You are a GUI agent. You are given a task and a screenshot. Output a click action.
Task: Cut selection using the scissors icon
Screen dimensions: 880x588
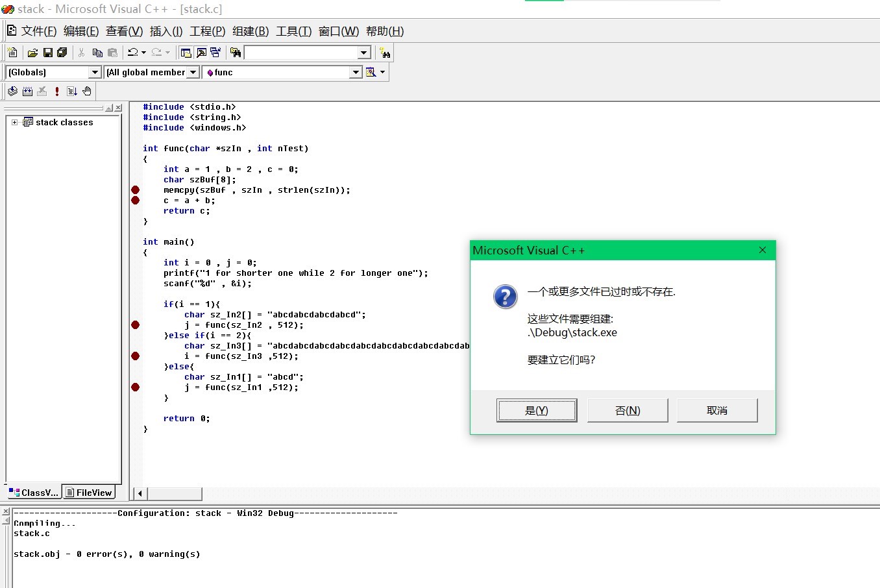(82, 53)
